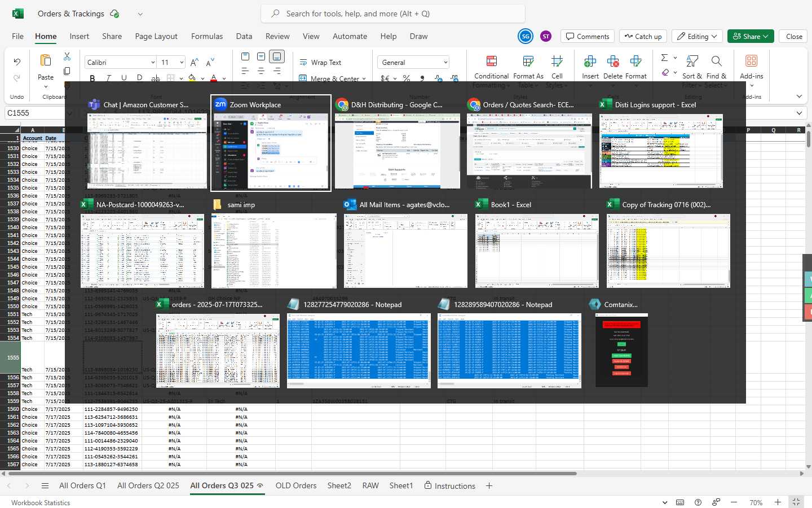The image size is (812, 508).
Task: Click the search box for tools and help
Action: pos(393,14)
